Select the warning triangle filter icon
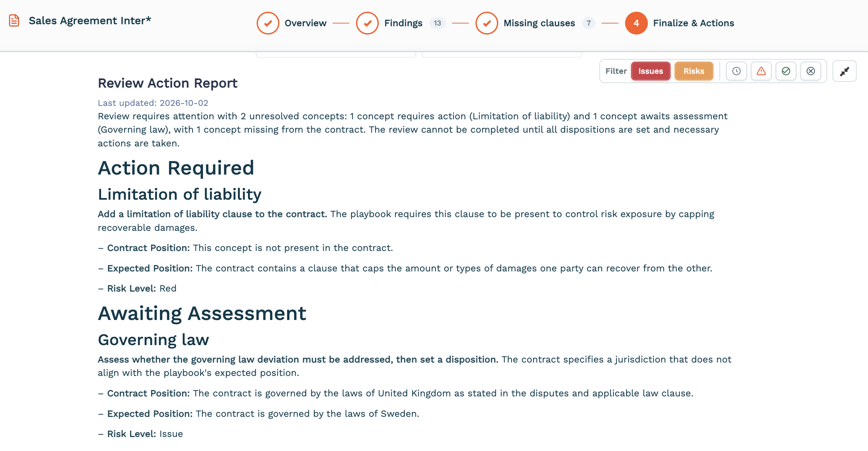 coord(761,71)
